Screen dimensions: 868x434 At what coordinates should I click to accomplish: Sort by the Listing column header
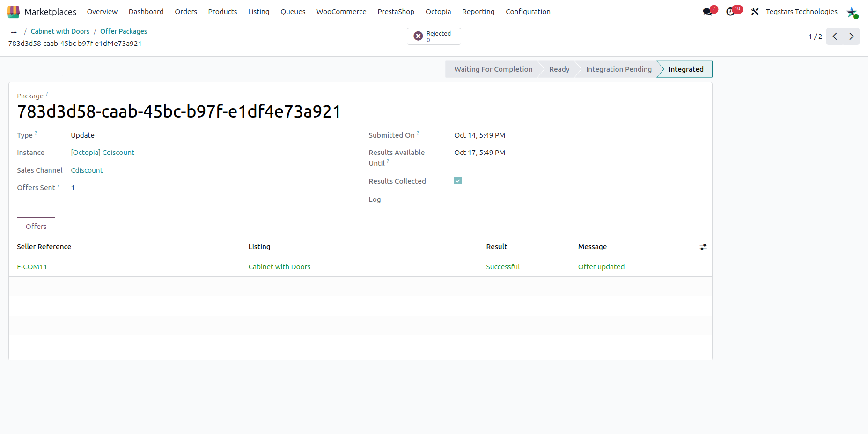pyautogui.click(x=259, y=247)
